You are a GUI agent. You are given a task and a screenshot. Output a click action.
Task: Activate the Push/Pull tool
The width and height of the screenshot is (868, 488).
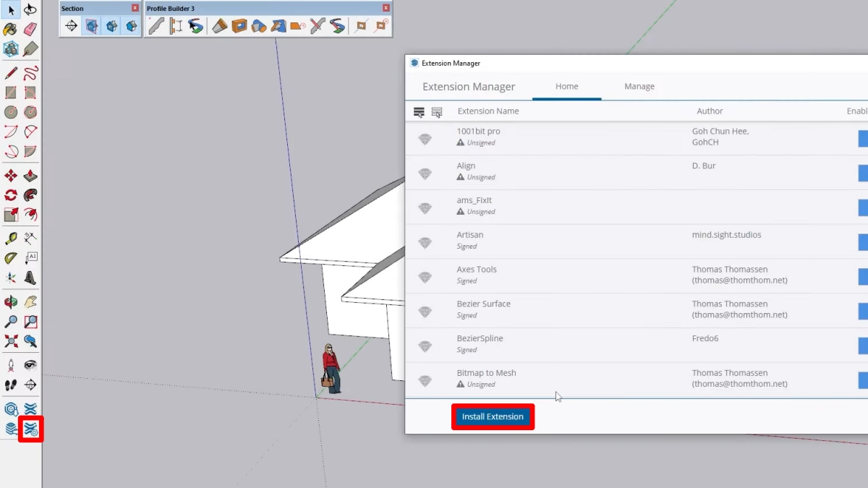(x=30, y=176)
